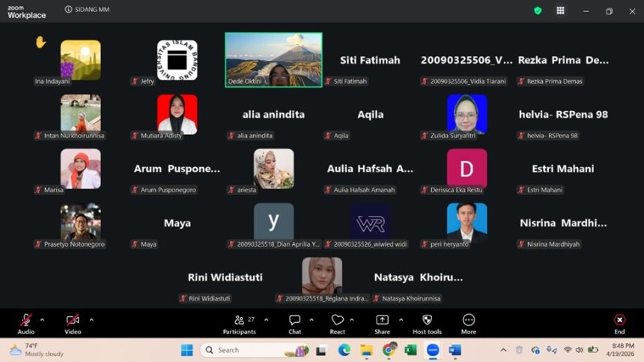Start screen Share
Image resolution: width=644 pixels, height=362 pixels.
point(382,323)
